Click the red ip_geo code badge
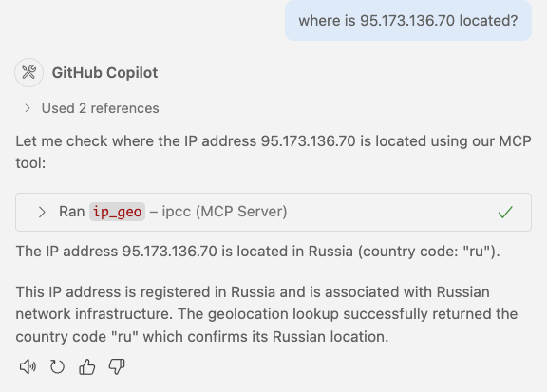Screen dimensions: 547x392 [117, 212]
